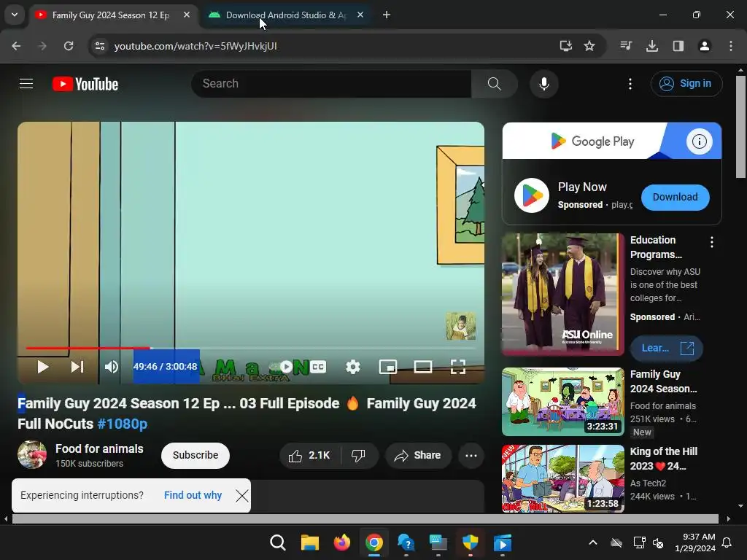Viewport: 747px width, 560px height.
Task: Open the Windows Security shield in taskbar
Action: [x=471, y=542]
